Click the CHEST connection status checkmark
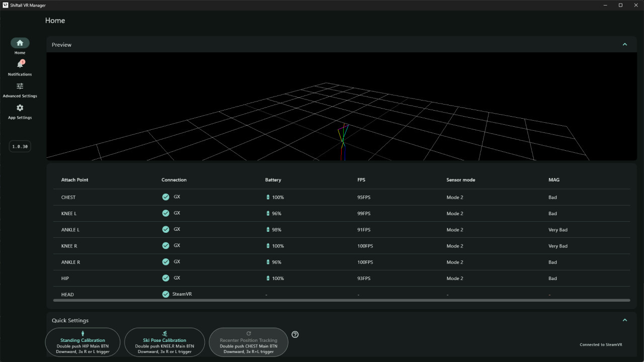This screenshot has height=362, width=644. click(166, 197)
